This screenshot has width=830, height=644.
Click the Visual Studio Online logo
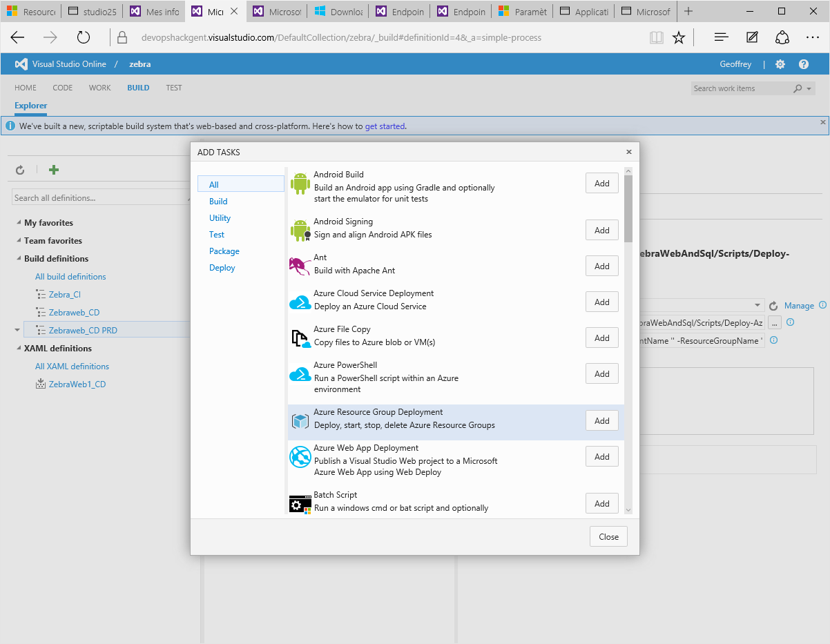click(21, 64)
